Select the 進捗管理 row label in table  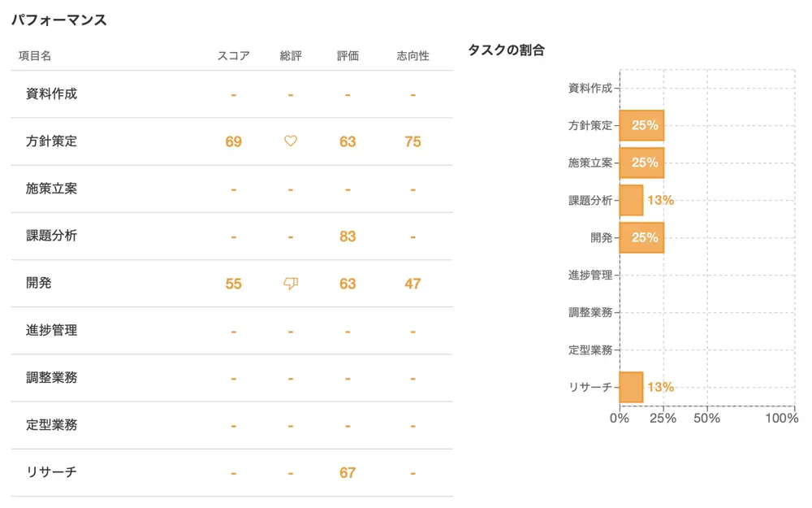click(x=52, y=331)
